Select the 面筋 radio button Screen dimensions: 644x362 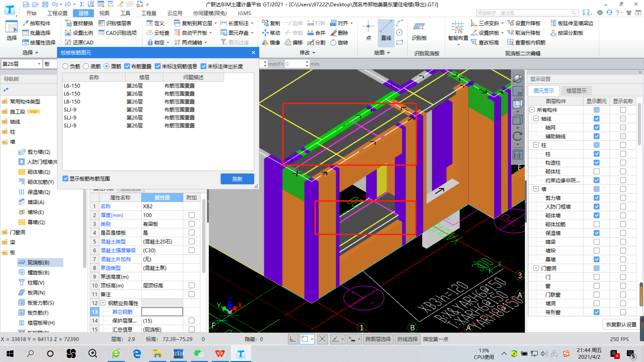pyautogui.click(x=107, y=66)
